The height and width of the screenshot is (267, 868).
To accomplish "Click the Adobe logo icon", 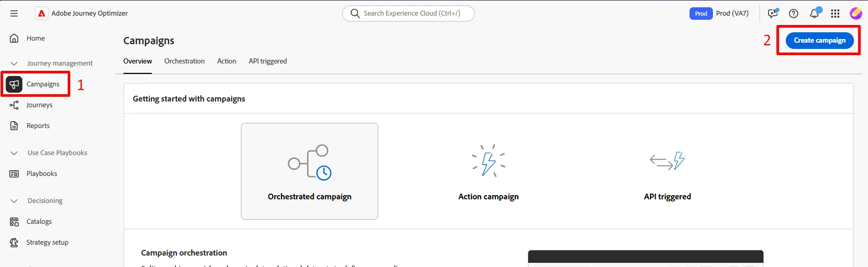I will coord(42,14).
